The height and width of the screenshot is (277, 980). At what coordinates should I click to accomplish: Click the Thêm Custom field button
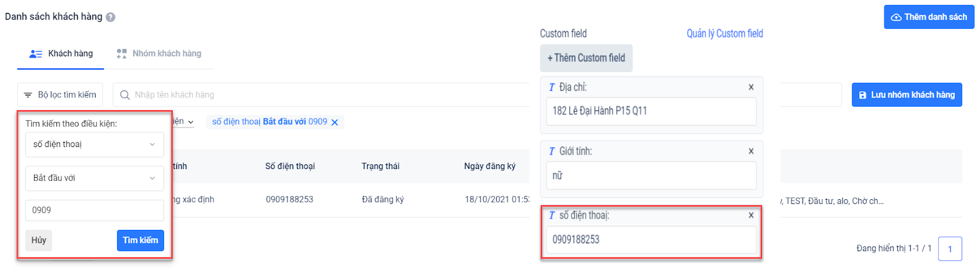click(586, 58)
